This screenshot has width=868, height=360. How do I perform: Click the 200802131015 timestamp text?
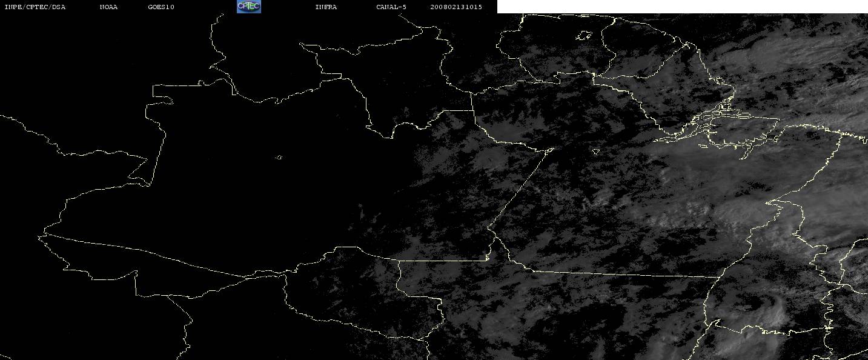click(456, 7)
